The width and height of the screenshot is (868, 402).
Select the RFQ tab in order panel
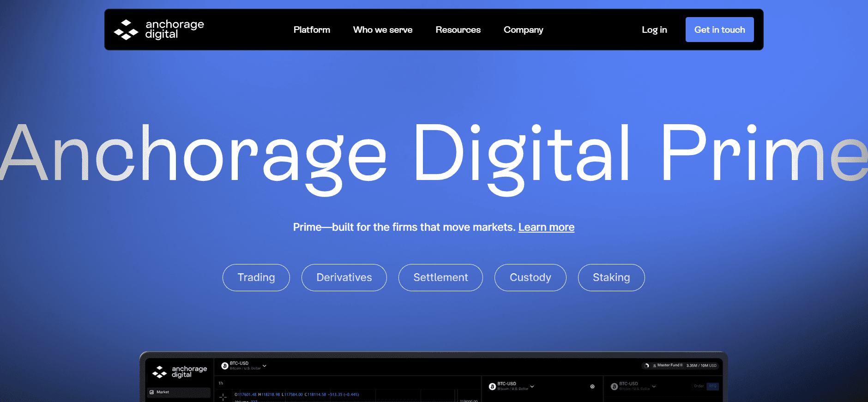[713, 386]
